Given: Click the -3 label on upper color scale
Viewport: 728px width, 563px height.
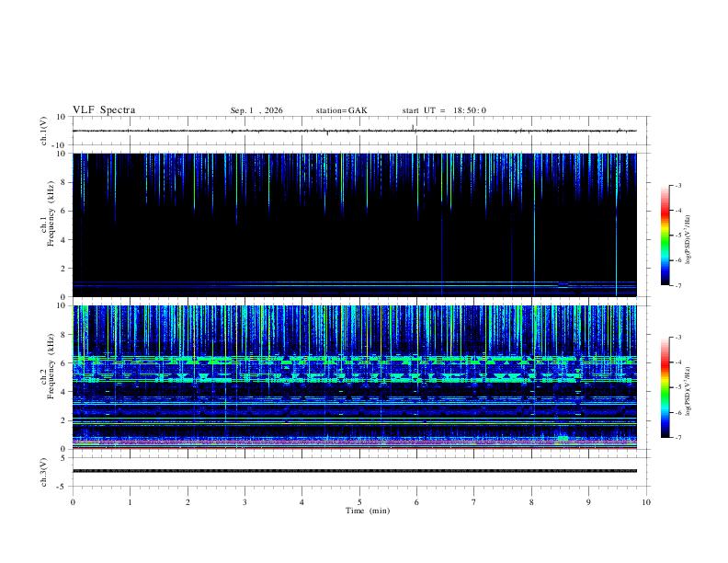Looking at the screenshot, I should coord(677,185).
